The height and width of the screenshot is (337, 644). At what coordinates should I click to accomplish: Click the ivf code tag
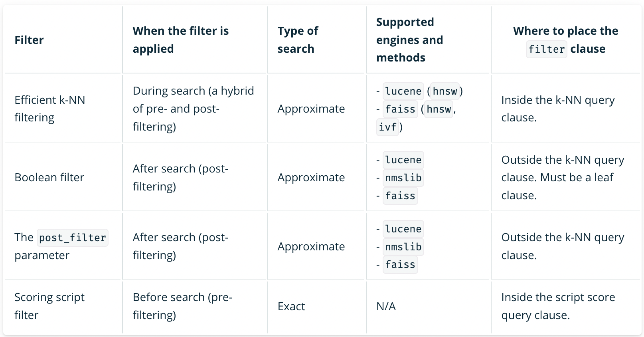click(387, 127)
